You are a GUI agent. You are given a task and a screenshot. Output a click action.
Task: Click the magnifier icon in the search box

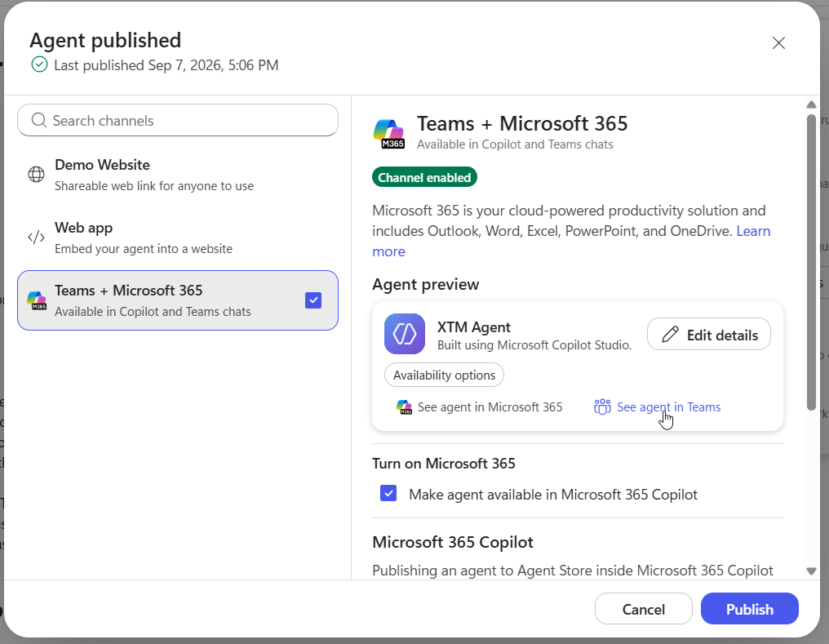click(x=38, y=120)
